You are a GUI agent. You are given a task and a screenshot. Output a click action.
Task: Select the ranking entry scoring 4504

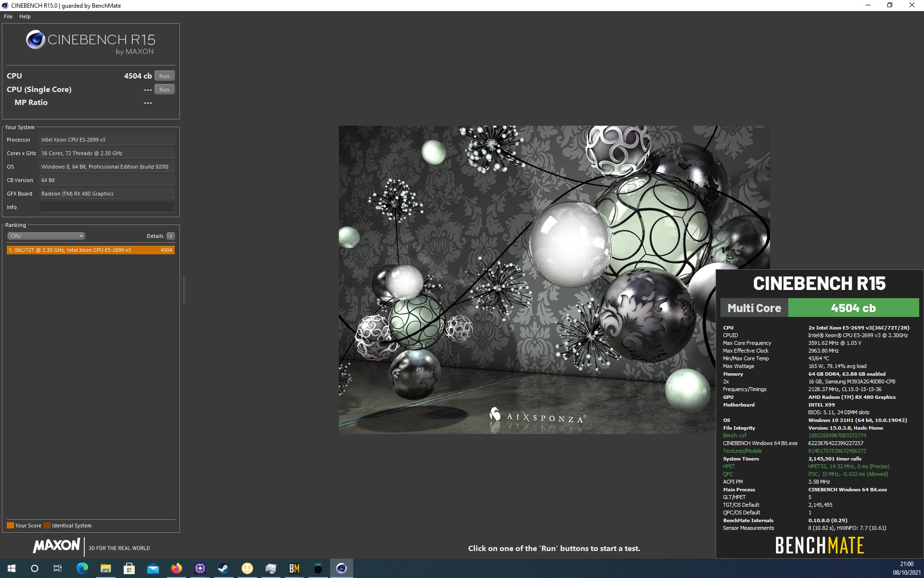tap(90, 250)
